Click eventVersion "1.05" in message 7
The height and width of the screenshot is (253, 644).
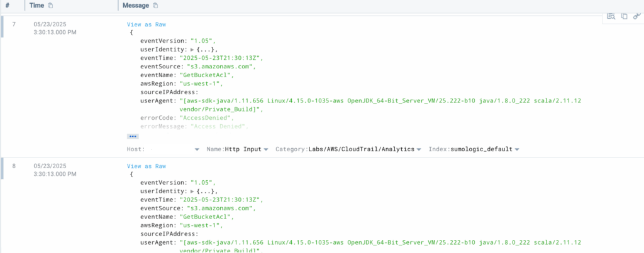(203, 41)
